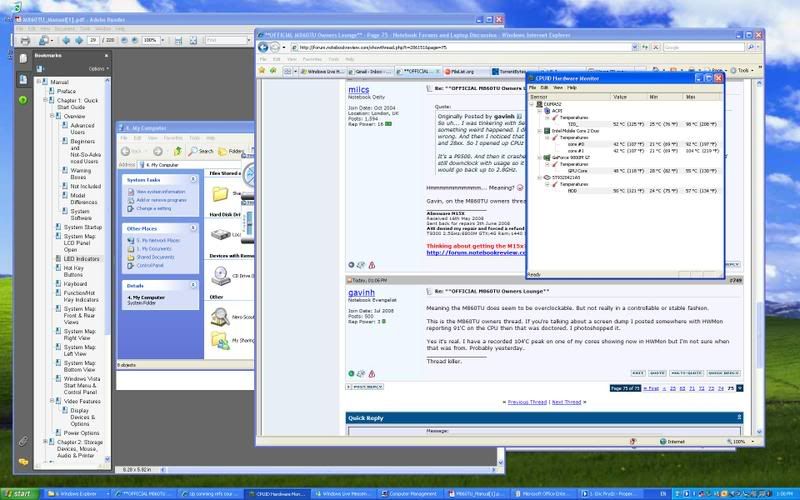The height and width of the screenshot is (500, 800).
Task: Print the PDF in Adobe Reader
Action: (x=24, y=40)
